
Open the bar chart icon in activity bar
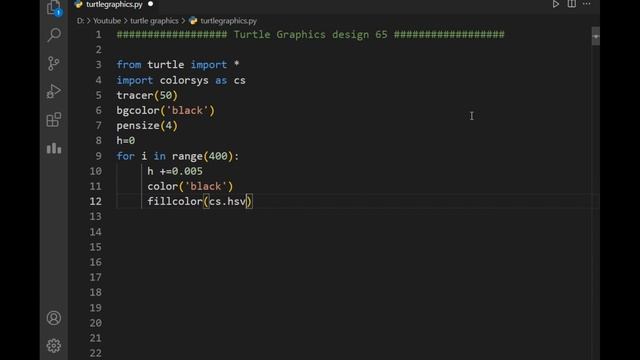(54, 148)
